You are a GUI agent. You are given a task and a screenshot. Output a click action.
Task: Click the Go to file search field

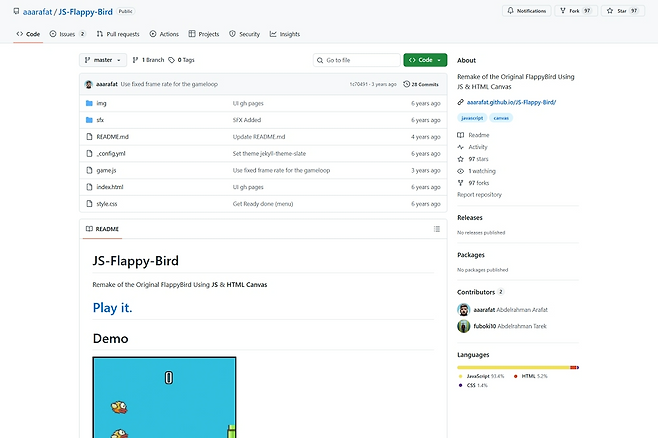357,60
